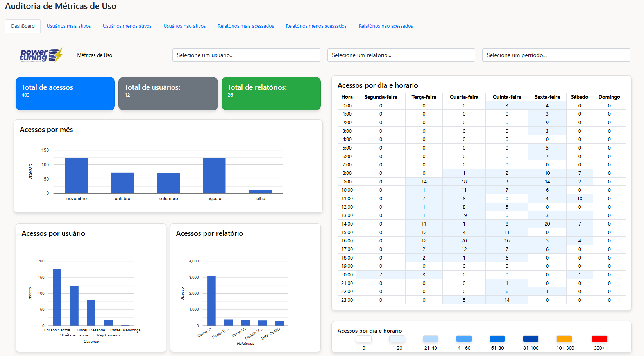Open the 'Usuários mais ativos' tab
Image resolution: width=644 pixels, height=356 pixels.
point(69,26)
